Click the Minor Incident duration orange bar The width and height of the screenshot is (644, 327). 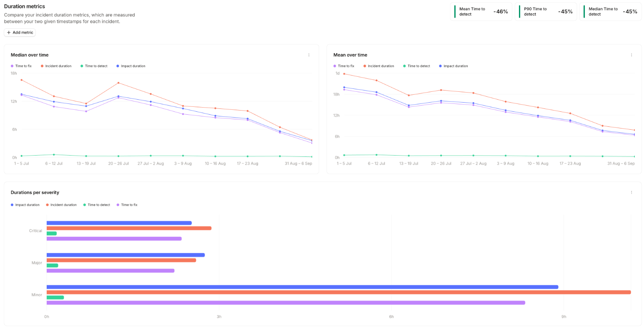click(338, 292)
